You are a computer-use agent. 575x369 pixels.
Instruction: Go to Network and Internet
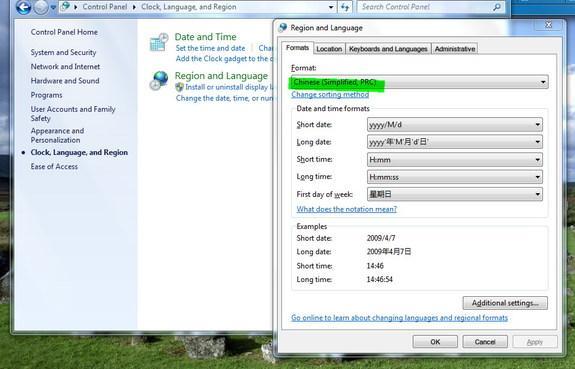(x=65, y=66)
